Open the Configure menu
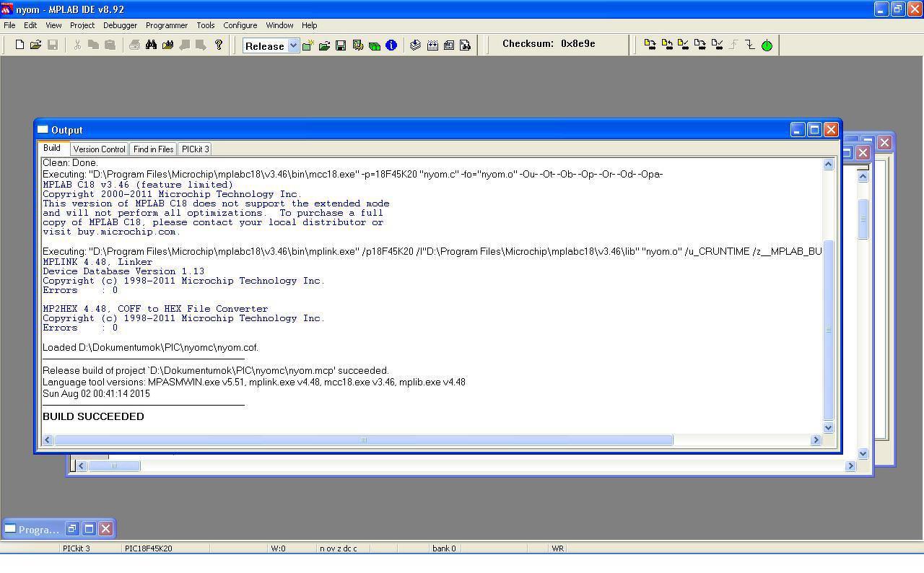This screenshot has height=573, width=924. [240, 25]
